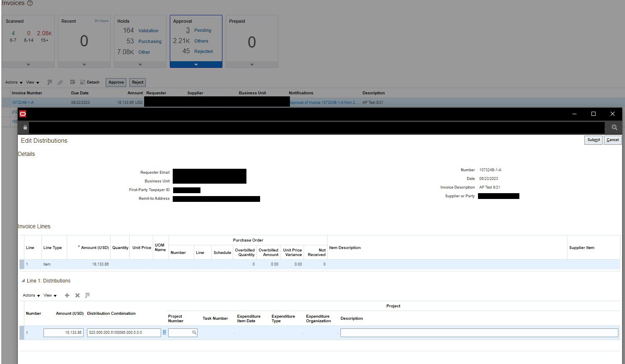
Task: Click the Distribution Combination text field
Action: tap(123, 333)
